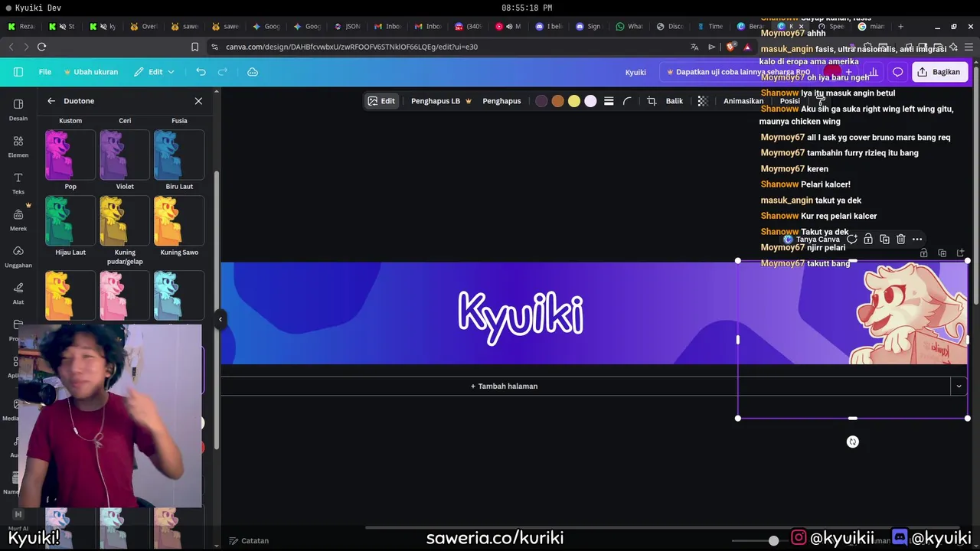980x551 pixels.
Task: Click the Kyuiki design title field
Action: 635,72
